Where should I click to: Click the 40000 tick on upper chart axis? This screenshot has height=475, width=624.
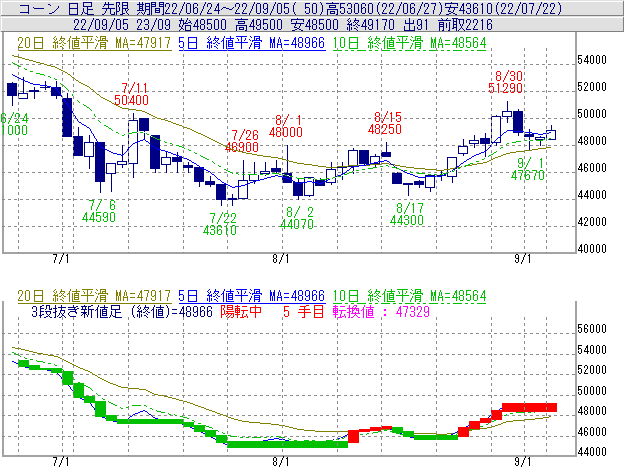tap(592, 249)
